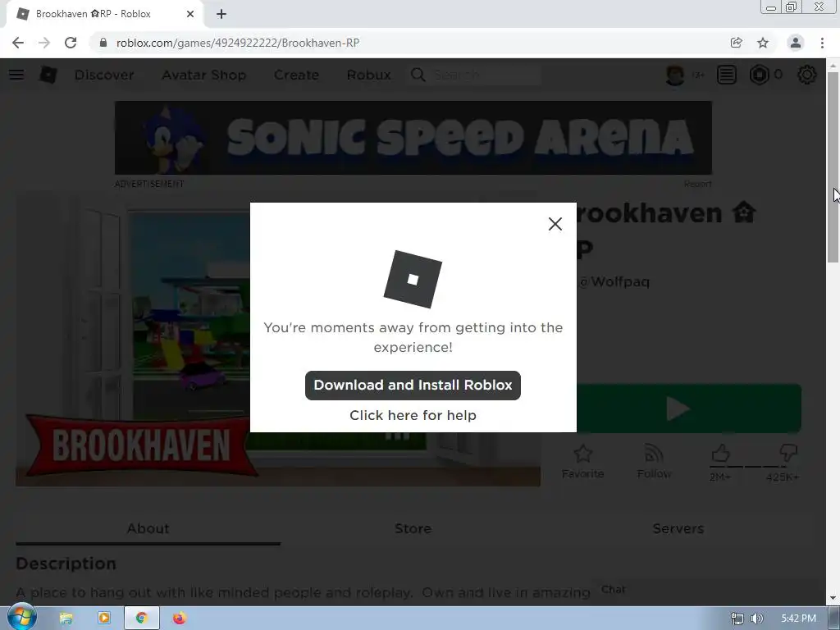The width and height of the screenshot is (840, 630).
Task: Open the Roblox hamburger navigation menu
Action: tap(16, 75)
